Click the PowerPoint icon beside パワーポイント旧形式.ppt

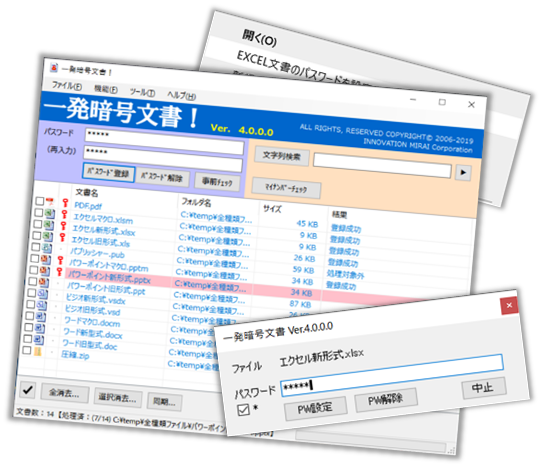[x=43, y=282]
